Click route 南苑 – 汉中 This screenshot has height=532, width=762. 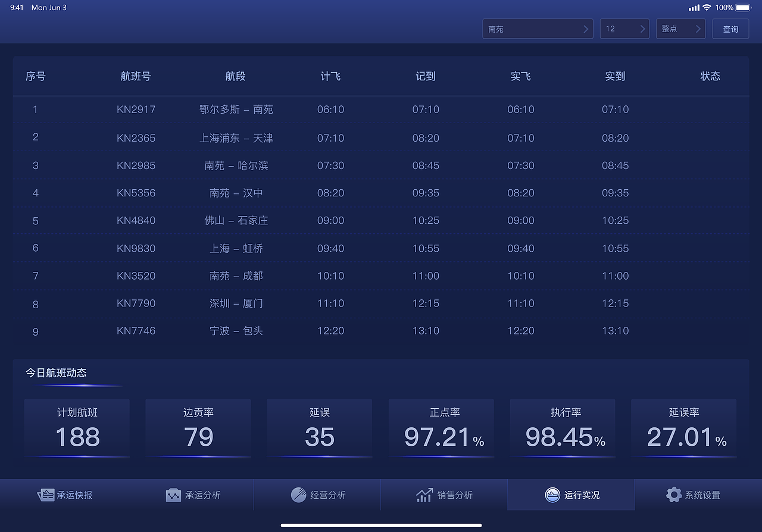(236, 193)
